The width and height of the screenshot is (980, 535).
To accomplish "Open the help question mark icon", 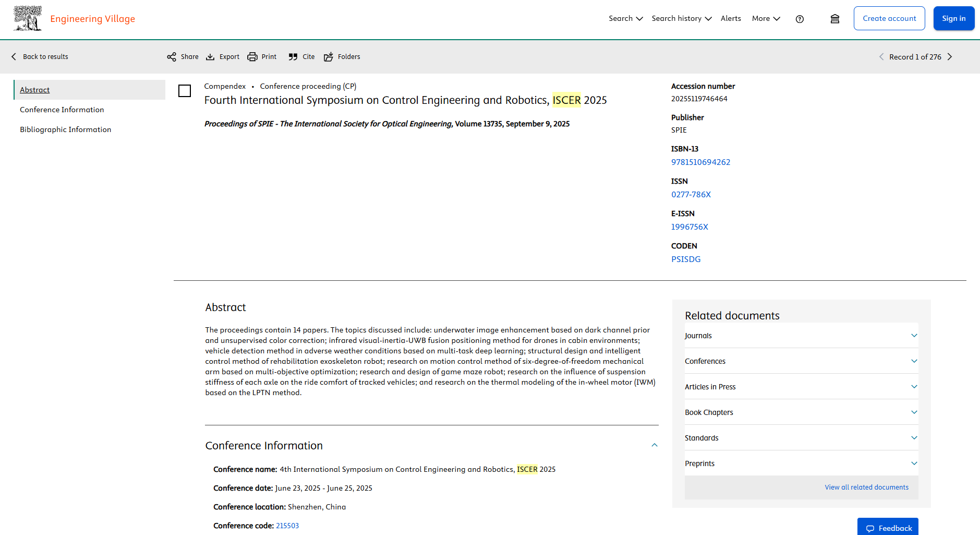I will 800,19.
